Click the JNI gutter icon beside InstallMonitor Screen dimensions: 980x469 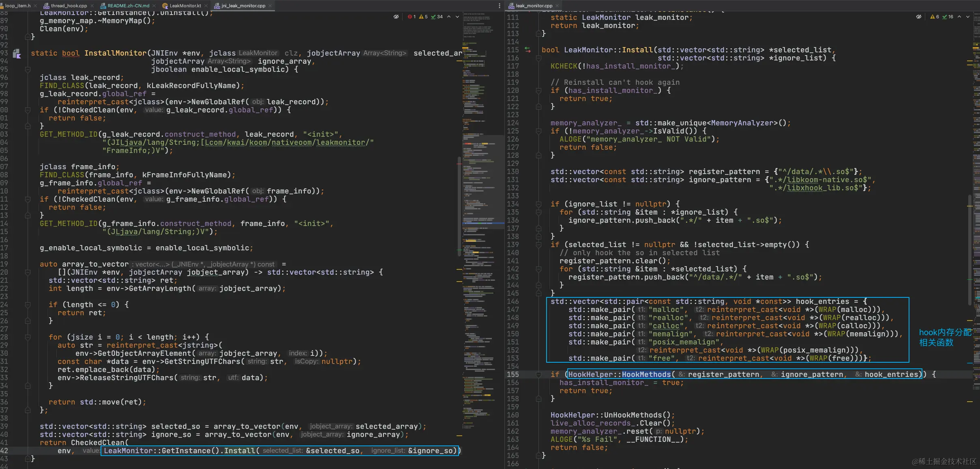(x=17, y=54)
